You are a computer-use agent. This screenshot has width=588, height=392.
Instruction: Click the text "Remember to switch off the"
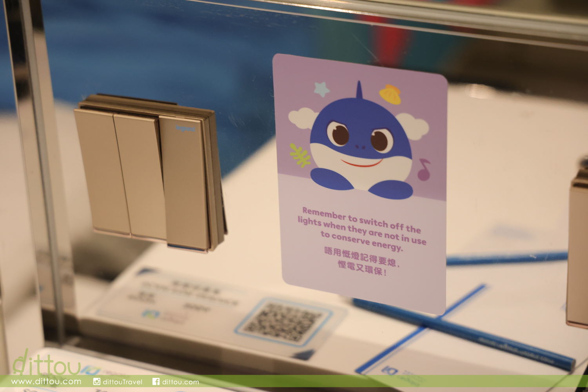[x=361, y=220]
